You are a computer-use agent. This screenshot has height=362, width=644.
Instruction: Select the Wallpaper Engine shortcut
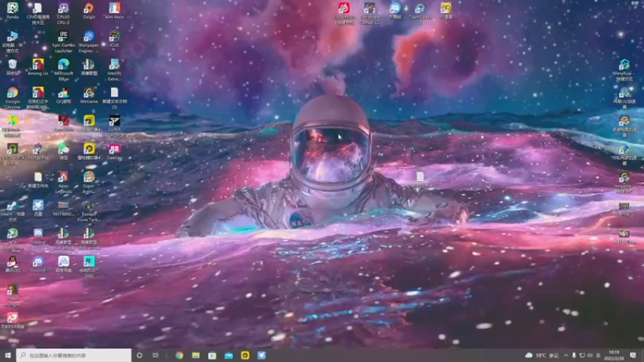[89, 42]
